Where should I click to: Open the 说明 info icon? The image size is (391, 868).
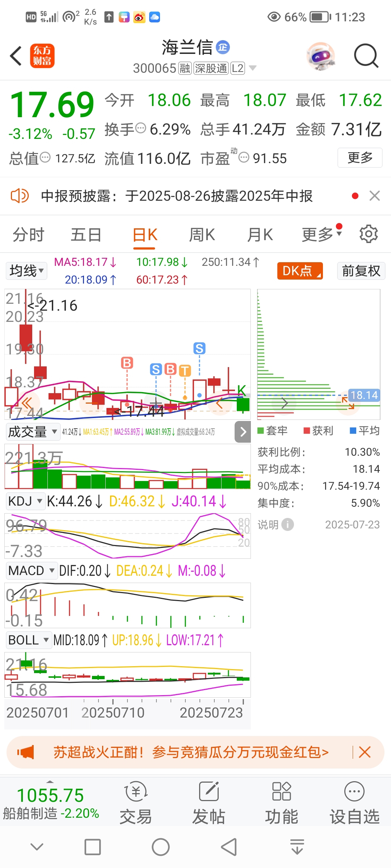pyautogui.click(x=288, y=524)
